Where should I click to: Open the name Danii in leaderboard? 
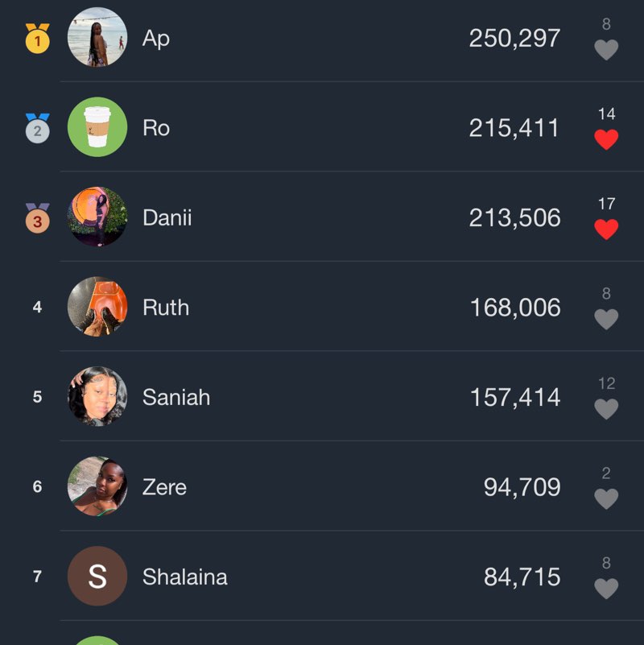[x=167, y=217]
